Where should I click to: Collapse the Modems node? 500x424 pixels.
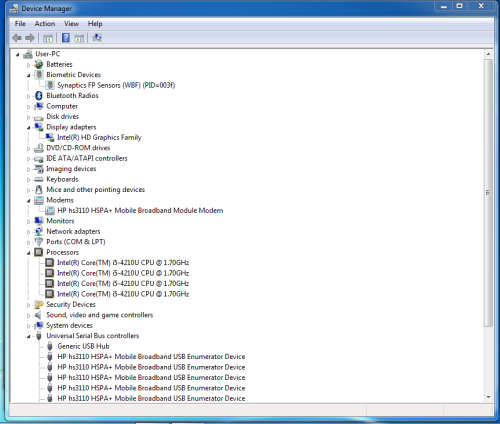pyautogui.click(x=29, y=201)
